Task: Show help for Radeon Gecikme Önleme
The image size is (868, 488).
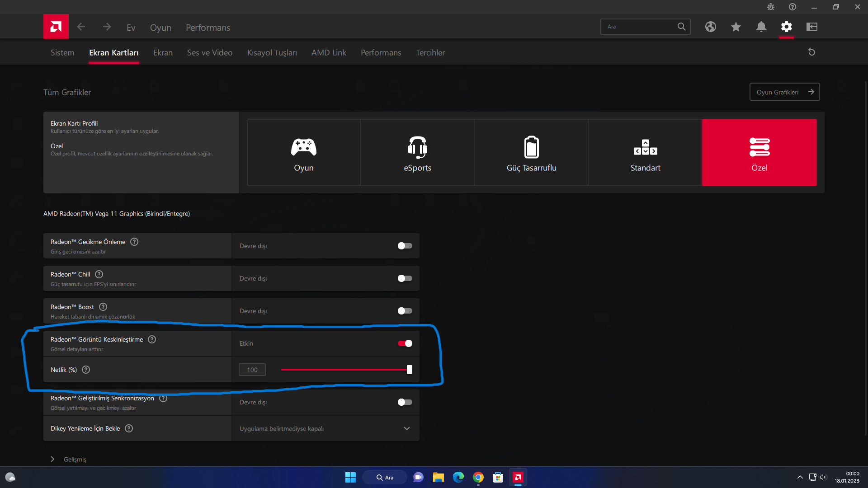Action: (134, 242)
